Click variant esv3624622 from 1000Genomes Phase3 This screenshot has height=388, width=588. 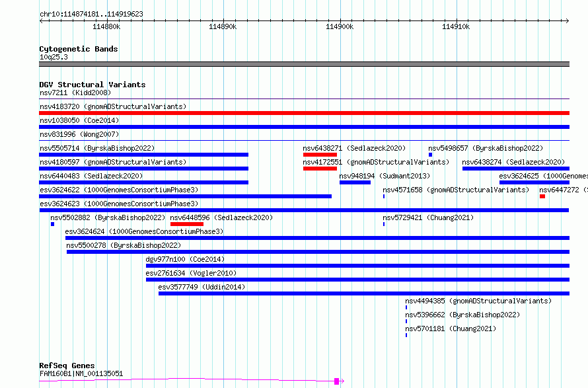(185, 196)
